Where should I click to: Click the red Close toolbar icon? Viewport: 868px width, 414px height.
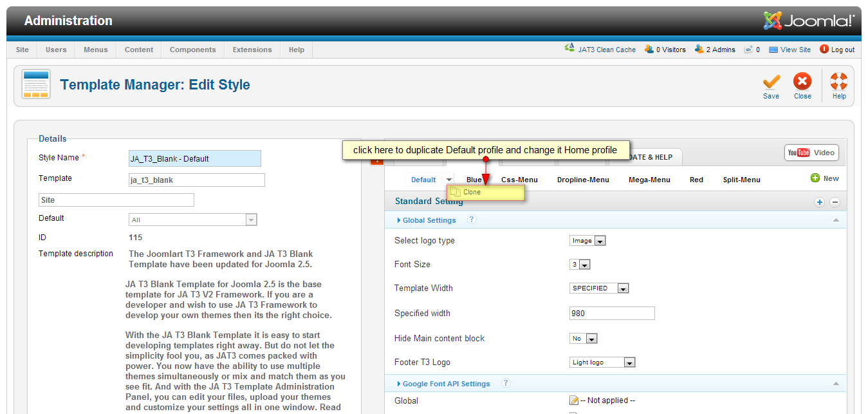click(x=802, y=82)
